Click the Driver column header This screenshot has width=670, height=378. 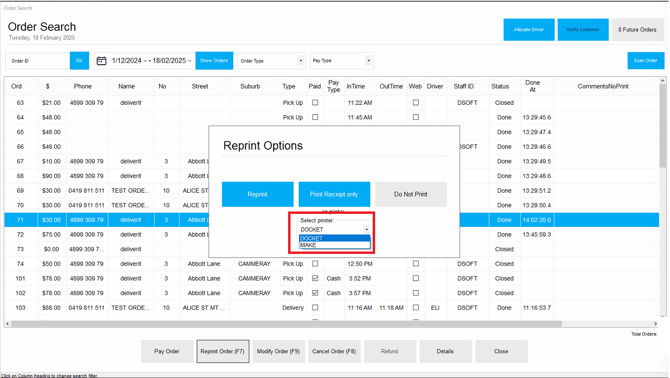[x=435, y=86]
